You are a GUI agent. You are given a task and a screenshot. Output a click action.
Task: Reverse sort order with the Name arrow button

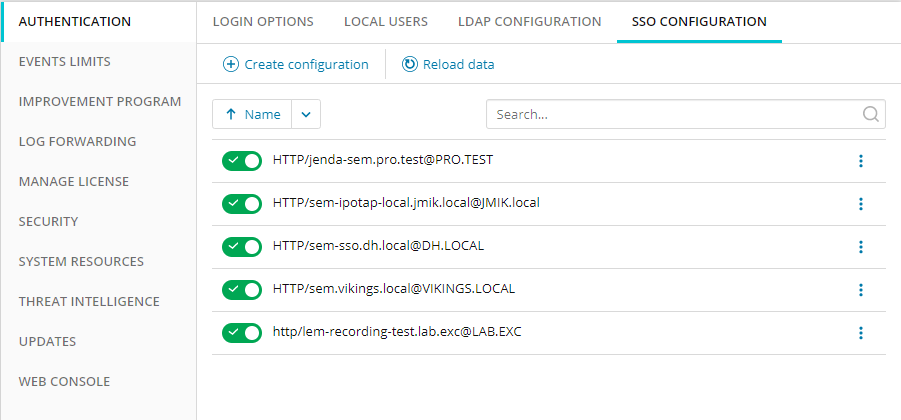(252, 114)
